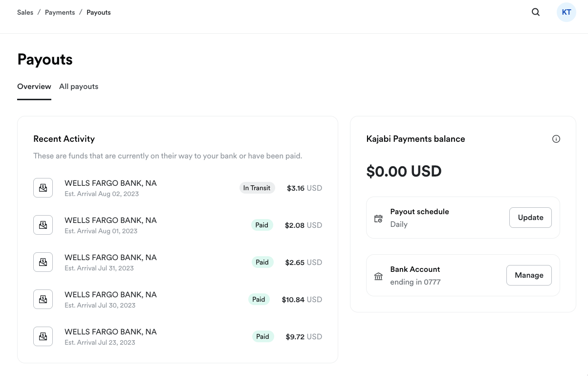This screenshot has height=376, width=588.
Task: Click the payout schedule calendar icon
Action: (x=378, y=219)
